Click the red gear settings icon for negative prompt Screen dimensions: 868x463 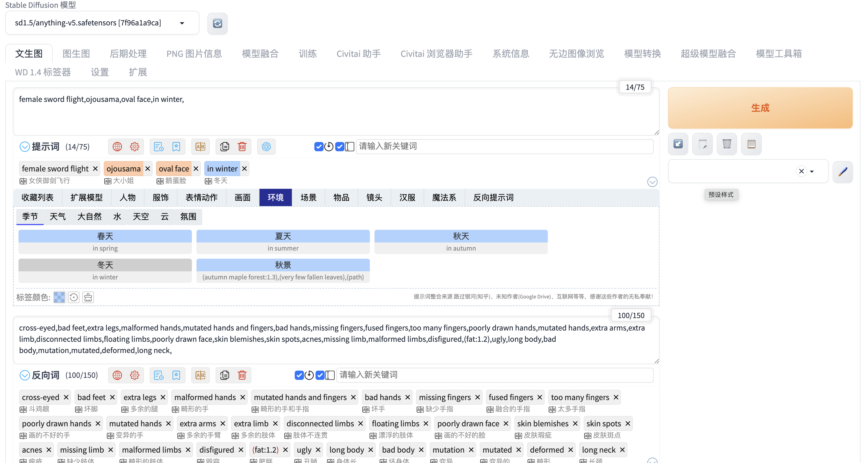tap(134, 375)
